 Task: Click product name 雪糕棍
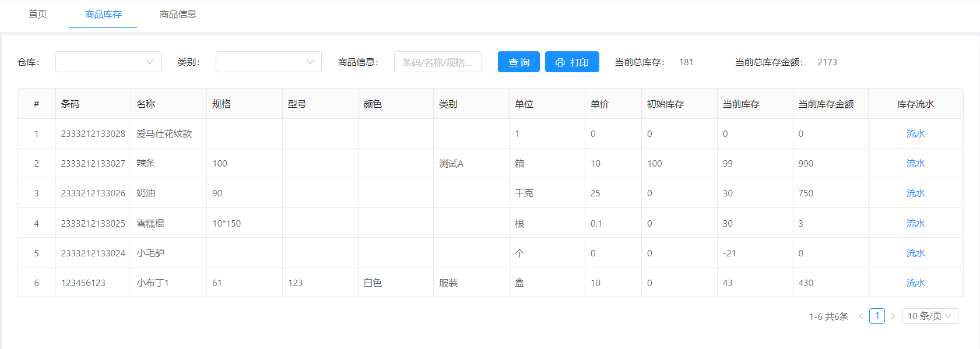[150, 223]
